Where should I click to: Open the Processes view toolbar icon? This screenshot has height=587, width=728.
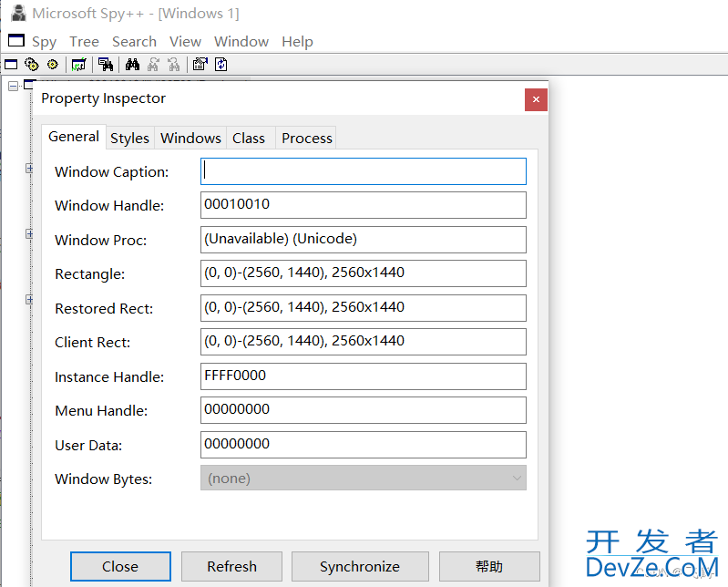point(32,65)
